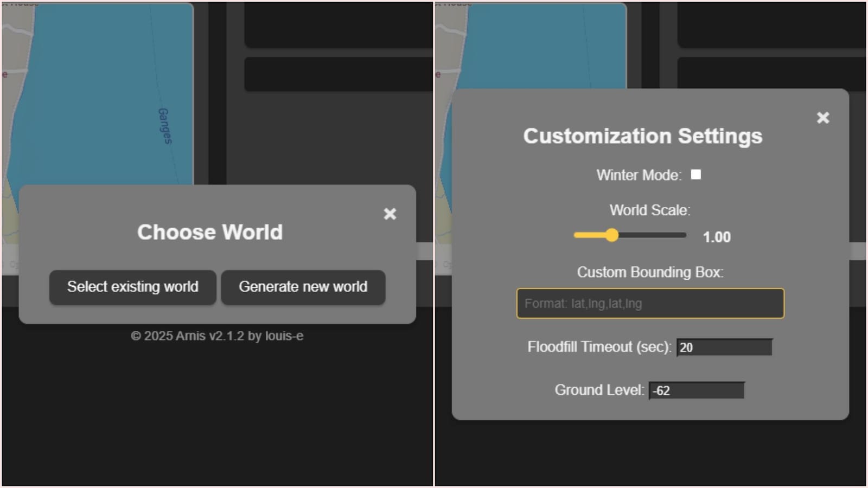The width and height of the screenshot is (868, 488).
Task: Click the Winter Mode label text
Action: click(x=639, y=175)
